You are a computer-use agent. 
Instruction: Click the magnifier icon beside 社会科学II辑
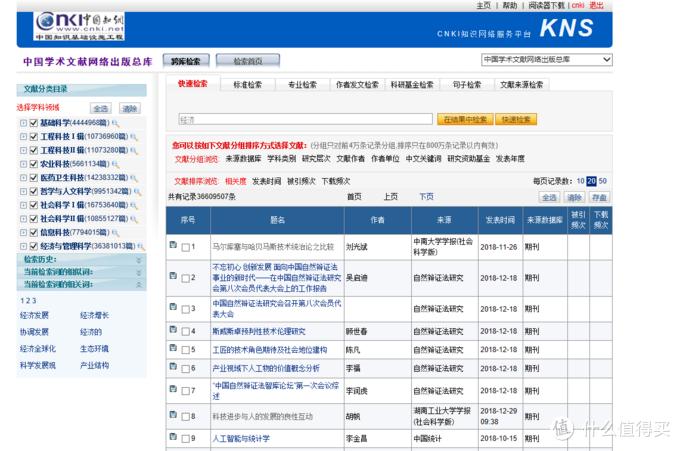tap(134, 219)
